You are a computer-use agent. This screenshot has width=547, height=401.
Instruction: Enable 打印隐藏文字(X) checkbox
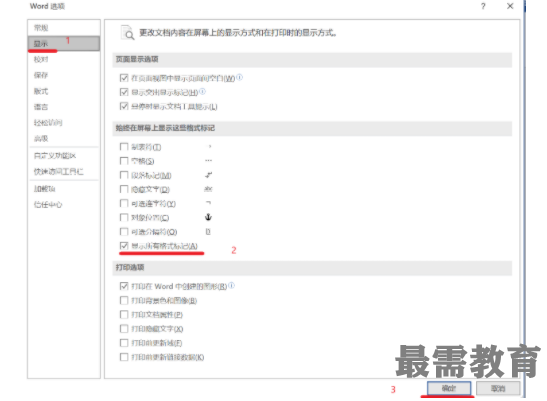pos(124,328)
